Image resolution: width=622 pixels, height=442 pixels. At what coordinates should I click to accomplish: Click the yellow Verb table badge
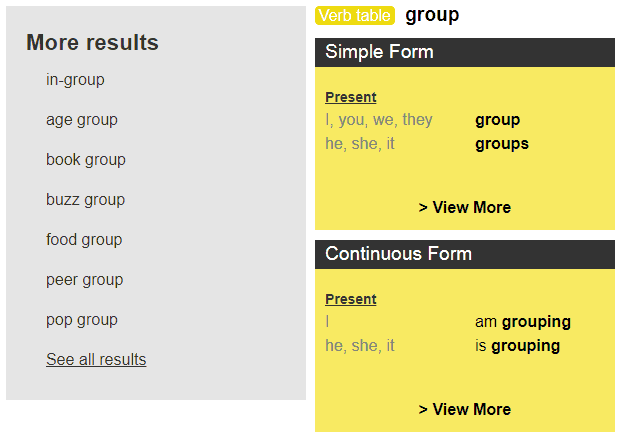[x=354, y=16]
